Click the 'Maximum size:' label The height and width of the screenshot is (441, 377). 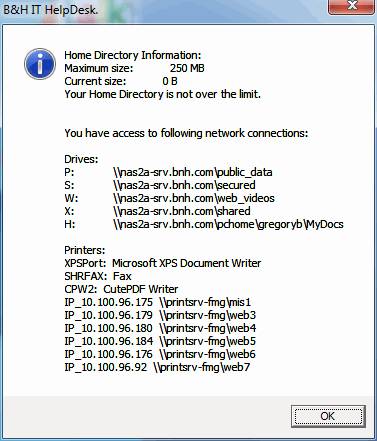pyautogui.click(x=99, y=68)
